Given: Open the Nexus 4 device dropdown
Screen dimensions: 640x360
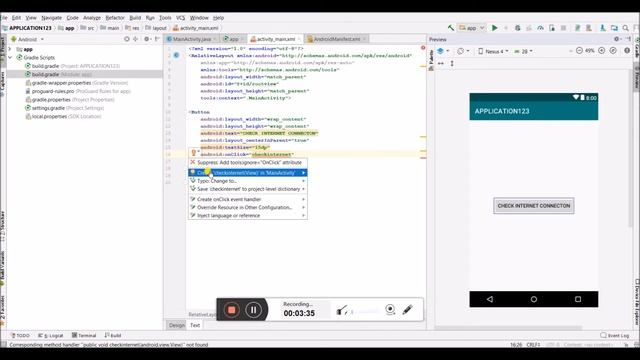Looking at the screenshot, I should [493, 51].
